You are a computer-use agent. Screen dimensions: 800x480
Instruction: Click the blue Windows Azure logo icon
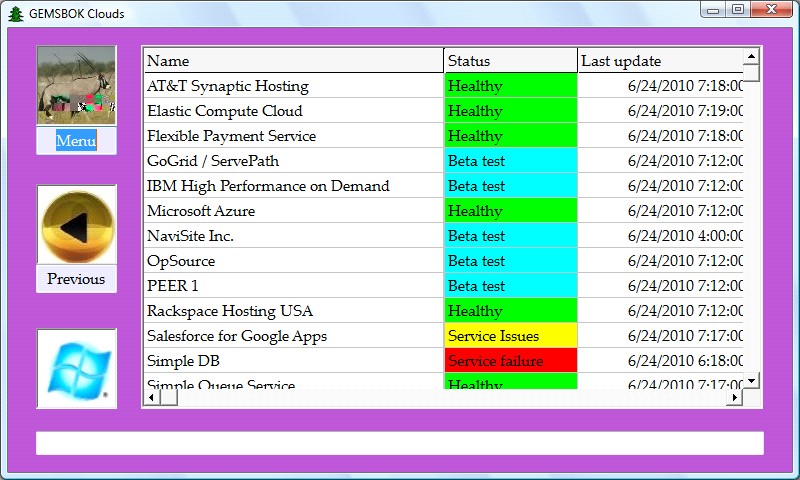pos(76,369)
